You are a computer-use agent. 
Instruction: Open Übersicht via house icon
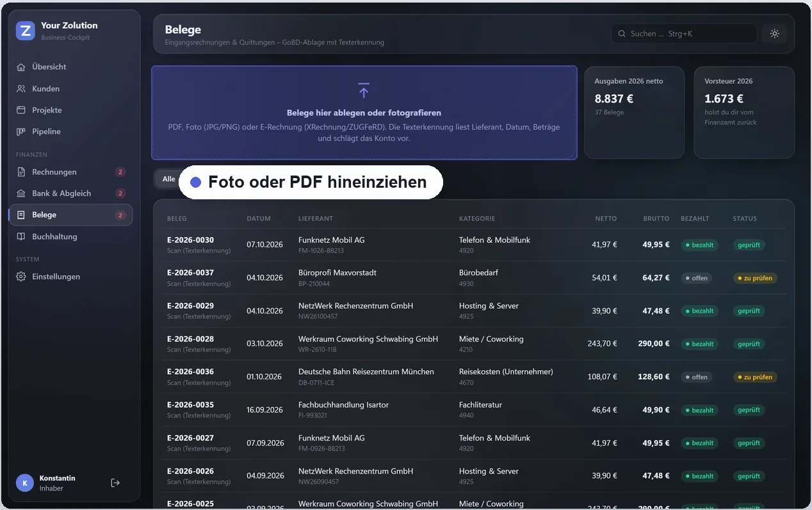(x=21, y=67)
